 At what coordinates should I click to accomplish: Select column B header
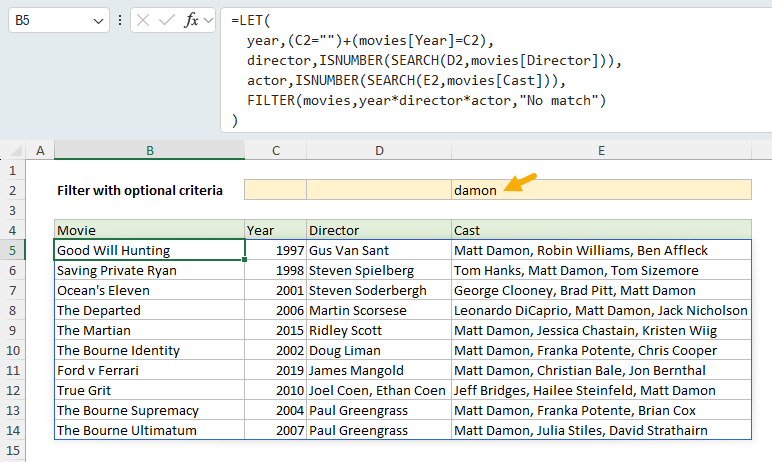[150, 151]
